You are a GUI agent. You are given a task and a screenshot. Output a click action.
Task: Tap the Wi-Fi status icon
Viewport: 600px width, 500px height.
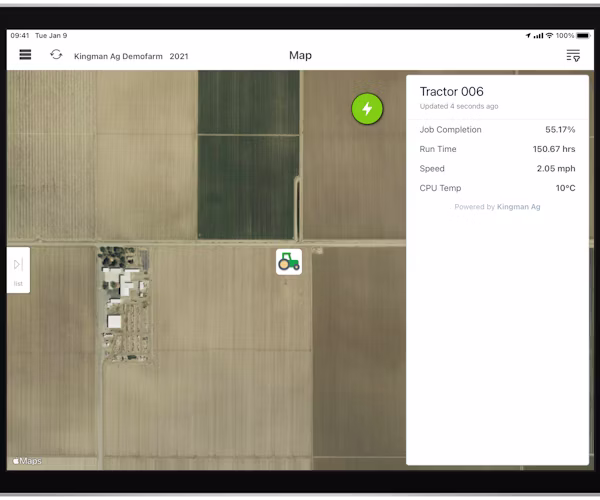click(x=549, y=36)
